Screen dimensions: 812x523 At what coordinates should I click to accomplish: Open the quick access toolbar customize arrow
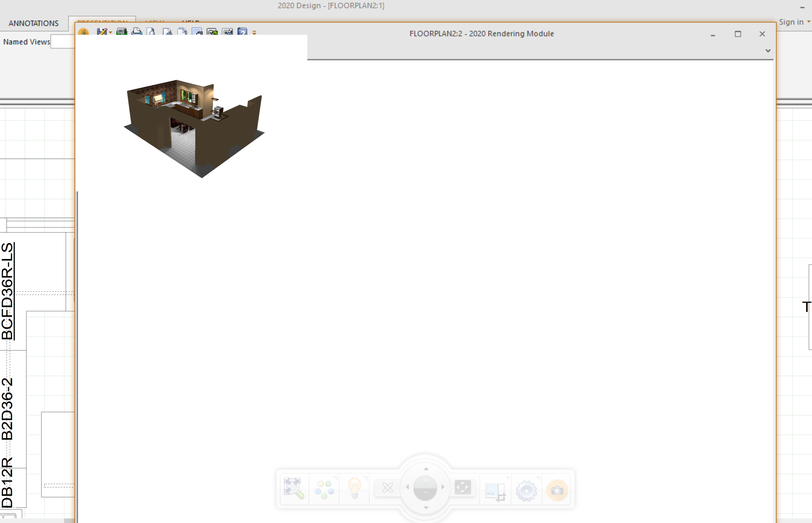click(254, 33)
